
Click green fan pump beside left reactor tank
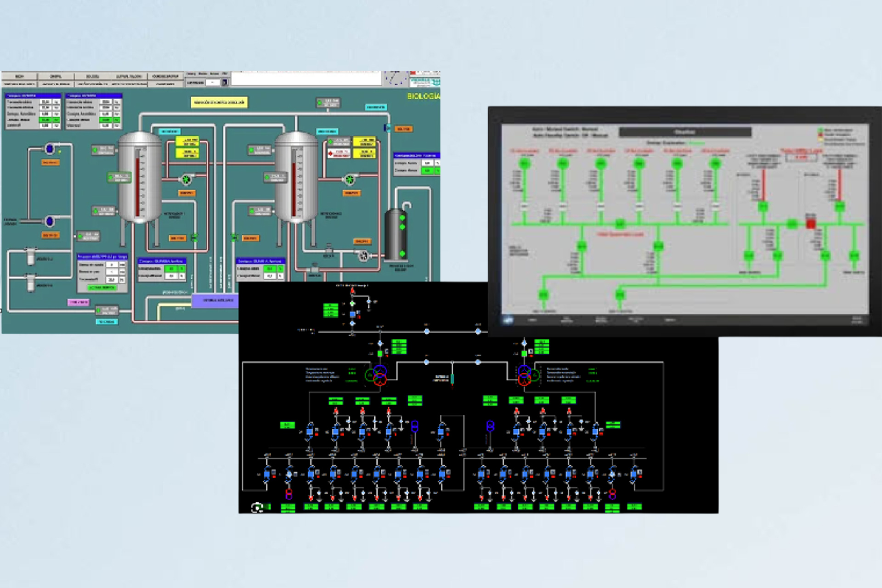pos(187,179)
